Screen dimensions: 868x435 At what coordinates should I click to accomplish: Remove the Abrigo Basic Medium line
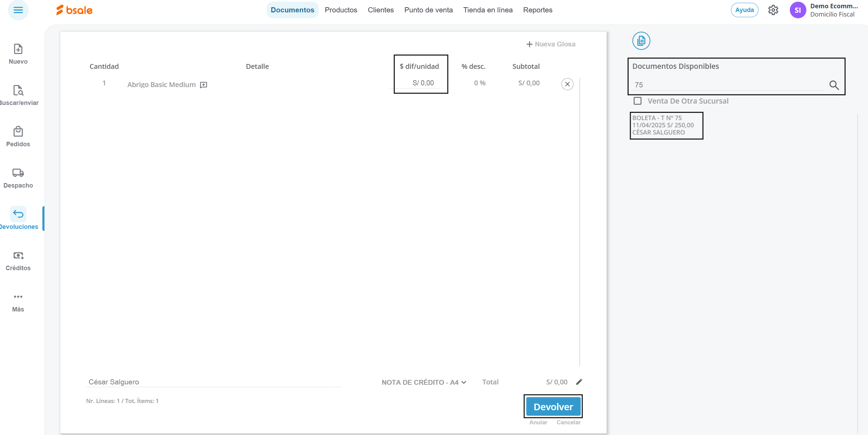coord(567,84)
